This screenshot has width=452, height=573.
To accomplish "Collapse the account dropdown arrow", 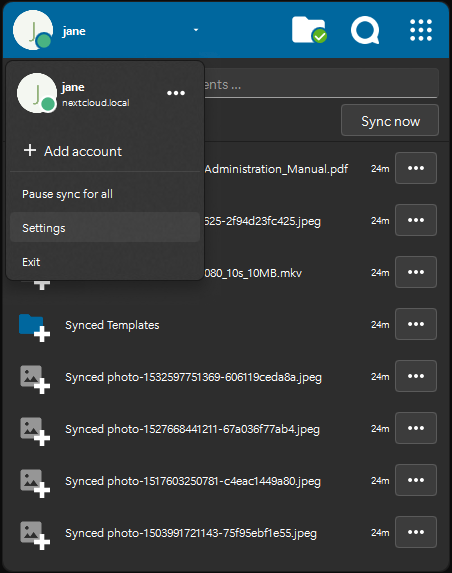I will point(196,30).
